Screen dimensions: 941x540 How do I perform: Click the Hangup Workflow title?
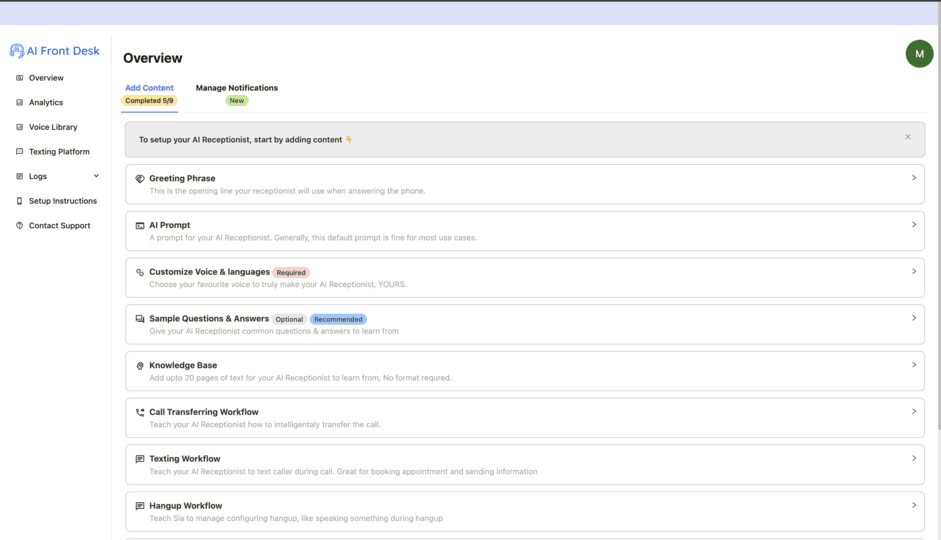185,506
